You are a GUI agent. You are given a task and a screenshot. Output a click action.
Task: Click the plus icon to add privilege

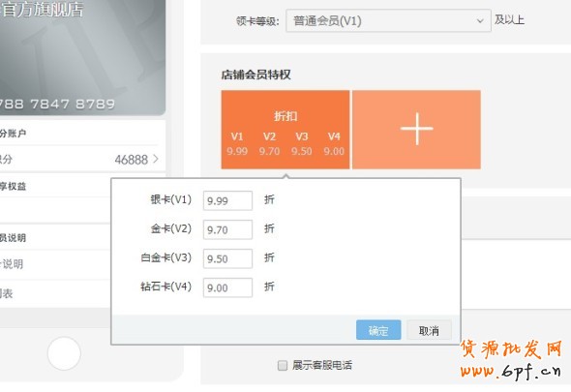click(x=416, y=129)
